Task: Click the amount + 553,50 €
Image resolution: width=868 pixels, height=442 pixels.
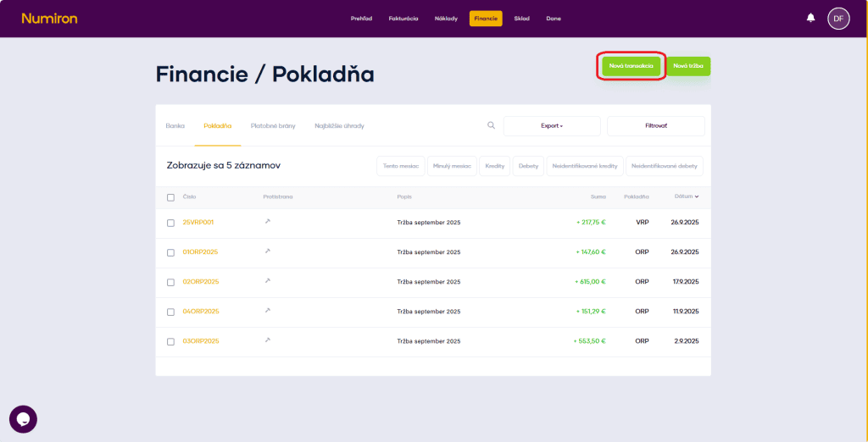Action: click(x=590, y=341)
